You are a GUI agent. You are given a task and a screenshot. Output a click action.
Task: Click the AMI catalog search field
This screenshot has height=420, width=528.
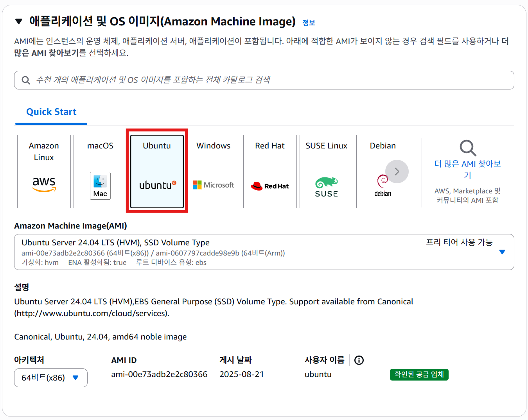pos(264,80)
